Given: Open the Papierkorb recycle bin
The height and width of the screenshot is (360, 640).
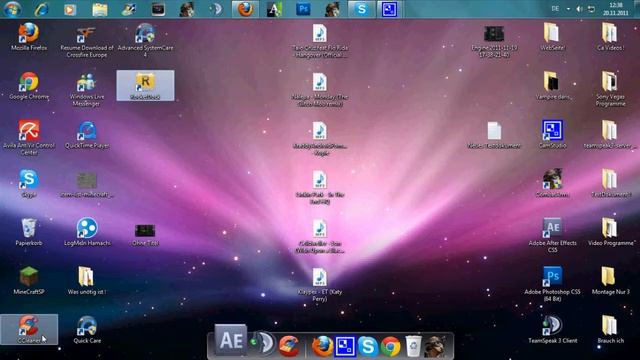Looking at the screenshot, I should pyautogui.click(x=29, y=232).
